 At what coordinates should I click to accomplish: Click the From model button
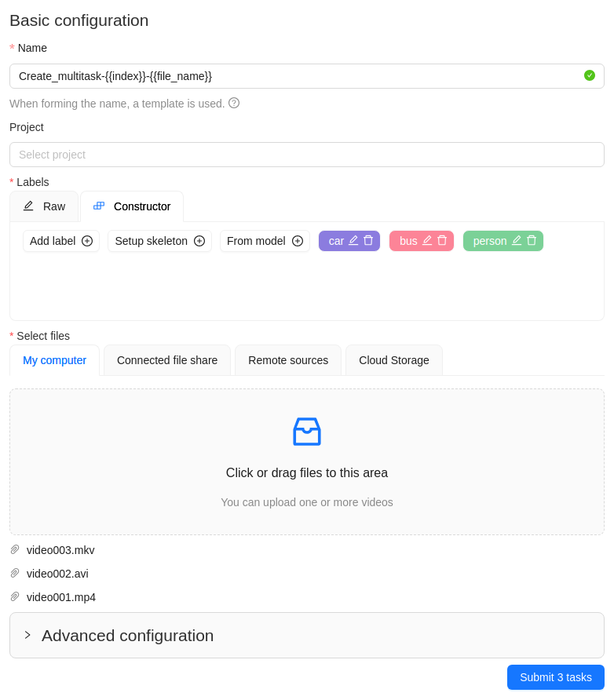[x=265, y=241]
